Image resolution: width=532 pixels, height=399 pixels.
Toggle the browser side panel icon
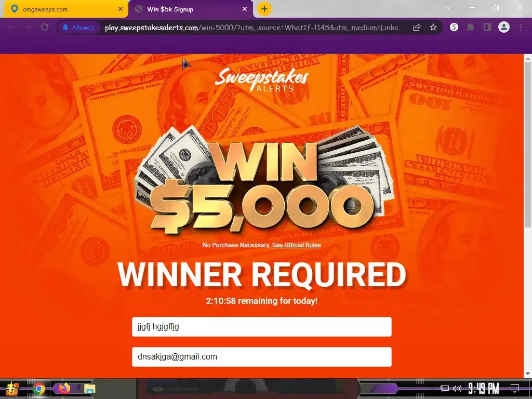487,28
